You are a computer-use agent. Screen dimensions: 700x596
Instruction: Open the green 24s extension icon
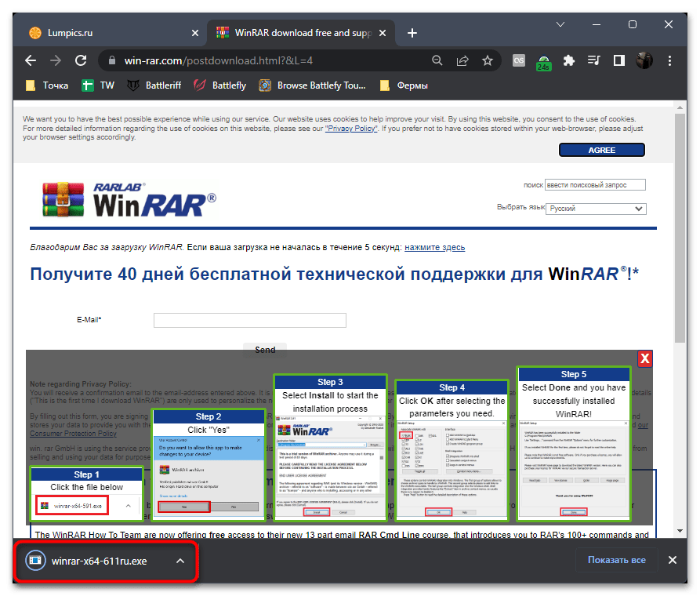point(544,62)
